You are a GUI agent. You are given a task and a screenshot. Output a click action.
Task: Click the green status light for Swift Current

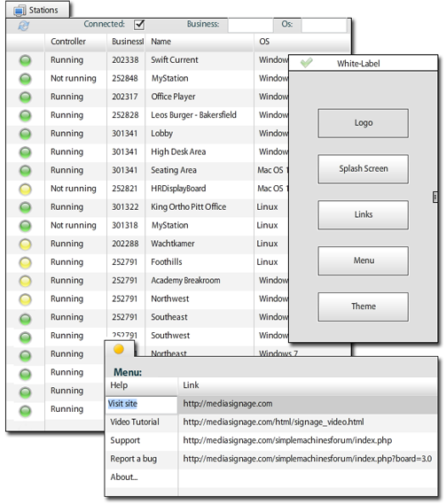tap(25, 60)
